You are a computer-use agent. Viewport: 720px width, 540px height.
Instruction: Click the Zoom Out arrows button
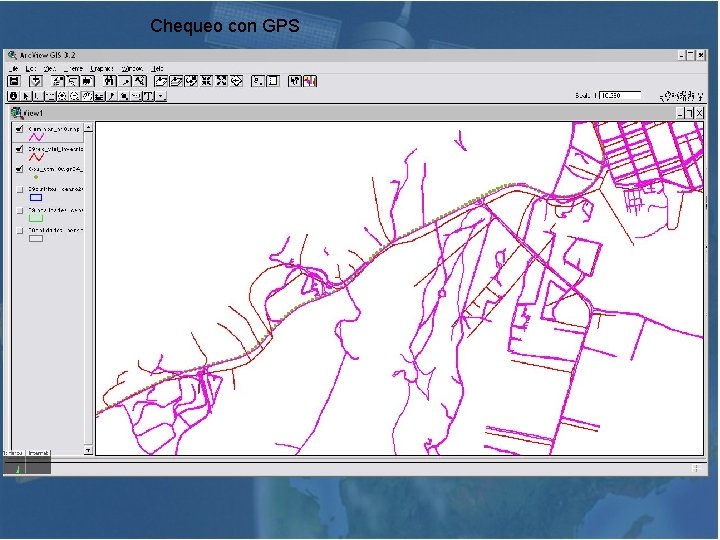click(221, 81)
